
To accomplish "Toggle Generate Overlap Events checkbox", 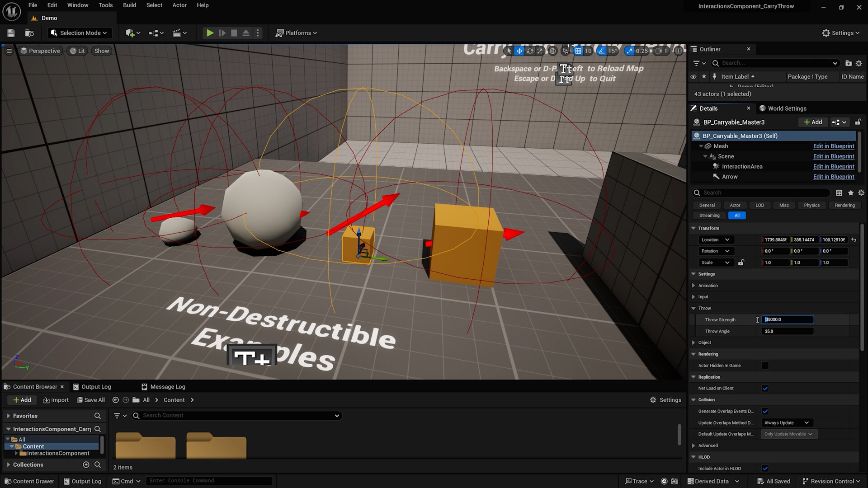I will (x=765, y=411).
